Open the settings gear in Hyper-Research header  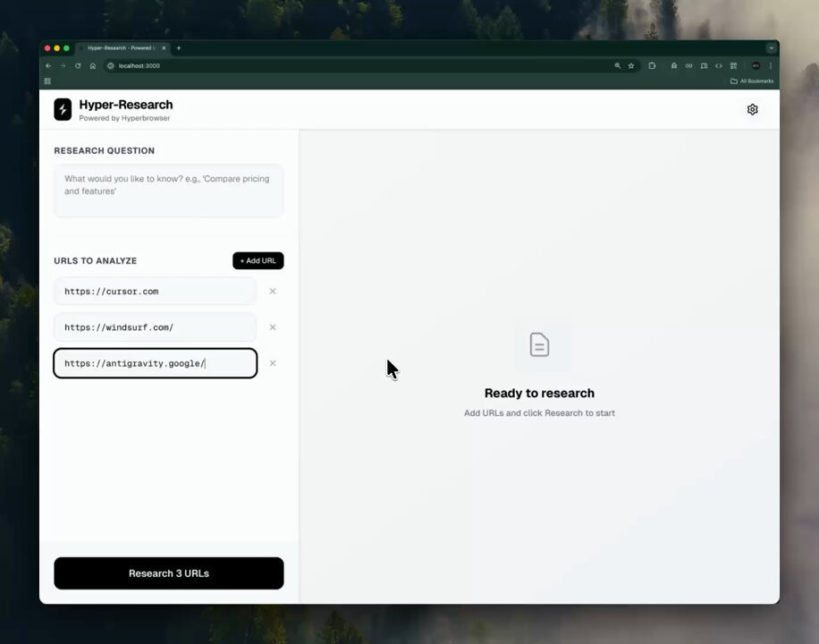pos(752,109)
